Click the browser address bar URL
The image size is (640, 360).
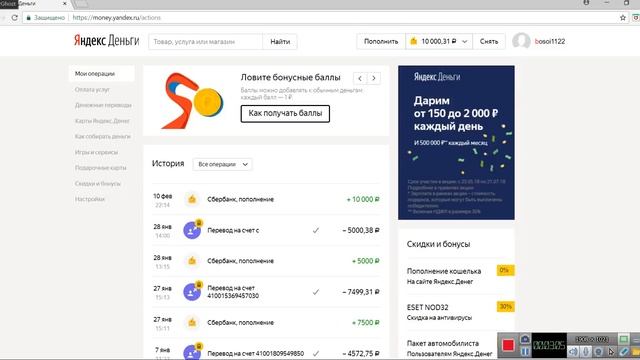117,18
